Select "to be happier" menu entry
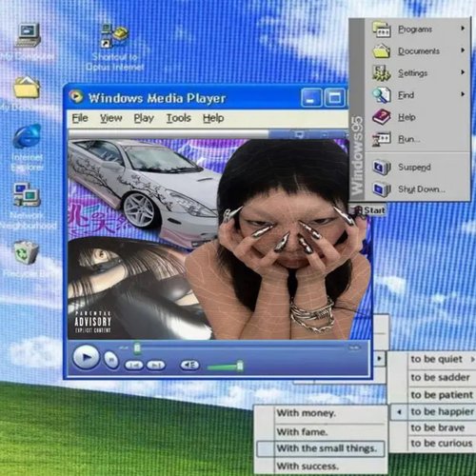This screenshot has width=476, height=476. 442,411
